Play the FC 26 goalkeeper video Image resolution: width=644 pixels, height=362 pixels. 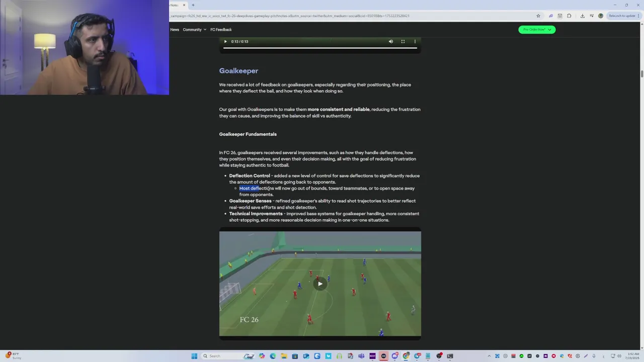pyautogui.click(x=320, y=284)
